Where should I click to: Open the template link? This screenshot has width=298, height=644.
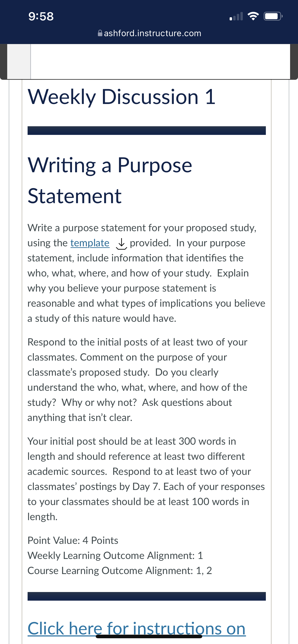[x=90, y=243]
